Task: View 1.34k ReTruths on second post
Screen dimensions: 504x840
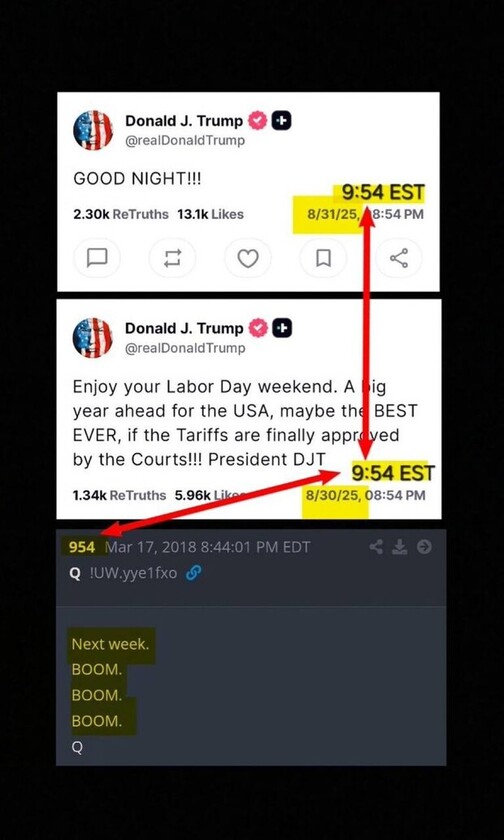Action: click(x=119, y=496)
